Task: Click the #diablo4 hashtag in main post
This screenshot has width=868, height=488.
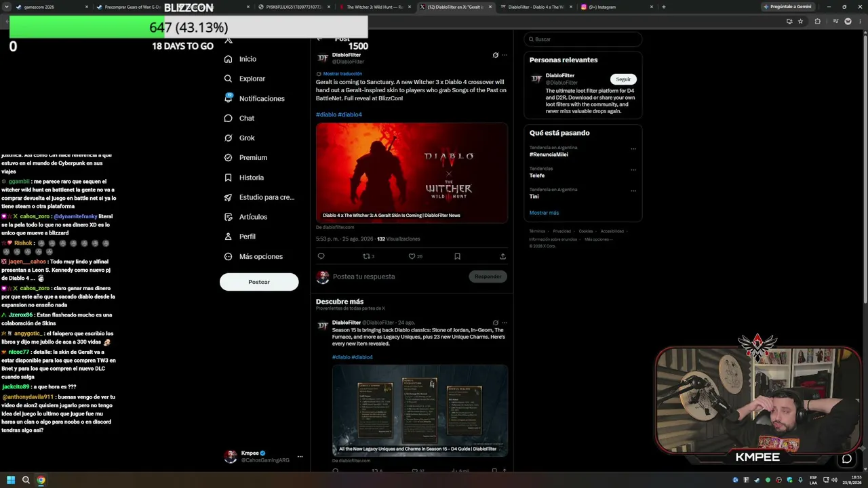Action: tap(350, 115)
